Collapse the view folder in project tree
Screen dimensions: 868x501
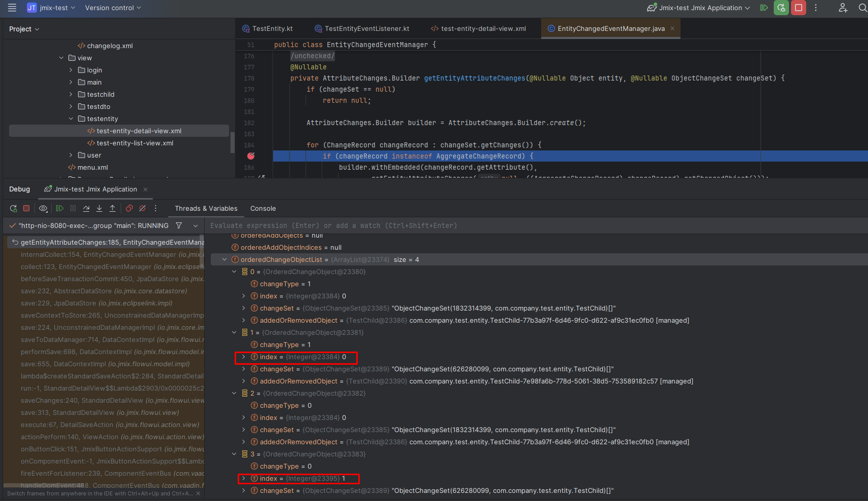(x=61, y=58)
